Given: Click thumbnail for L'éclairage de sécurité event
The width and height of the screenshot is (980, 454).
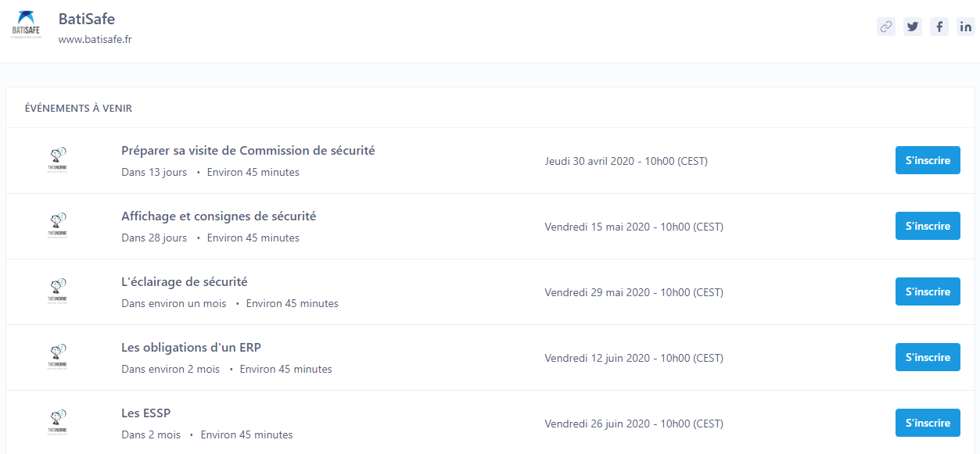Looking at the screenshot, I should point(58,291).
